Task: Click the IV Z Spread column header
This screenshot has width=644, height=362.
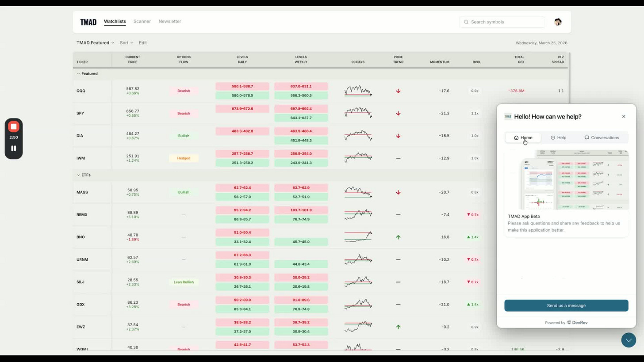Action: (558, 60)
